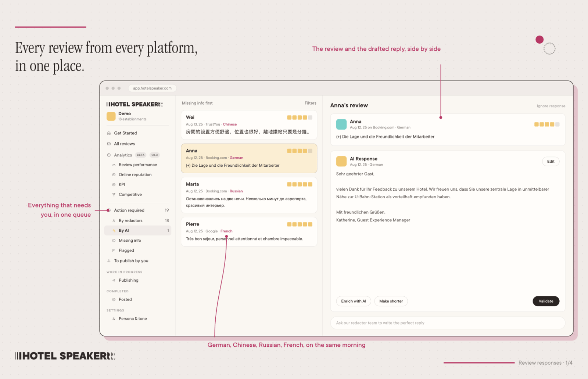Image resolution: width=588 pixels, height=379 pixels.
Task: Click the Validate button
Action: click(x=546, y=301)
